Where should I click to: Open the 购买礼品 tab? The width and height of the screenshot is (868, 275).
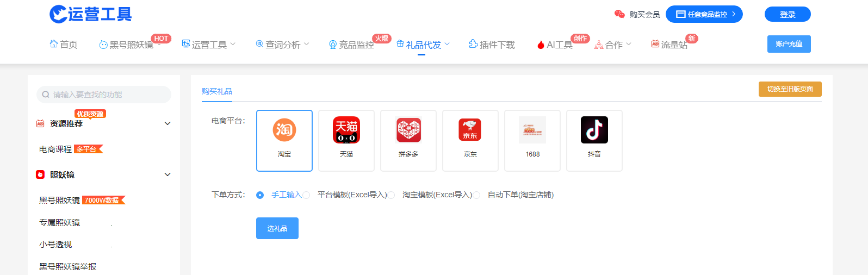point(217,91)
